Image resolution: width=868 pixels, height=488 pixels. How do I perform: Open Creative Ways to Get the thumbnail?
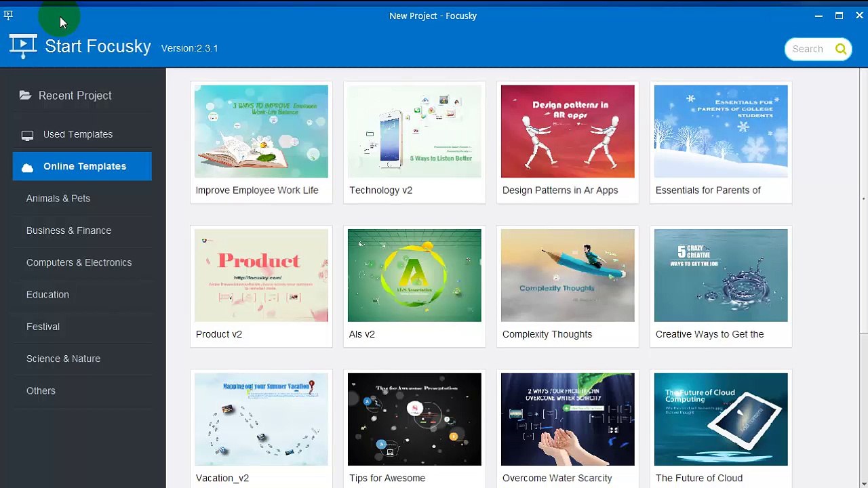721,275
